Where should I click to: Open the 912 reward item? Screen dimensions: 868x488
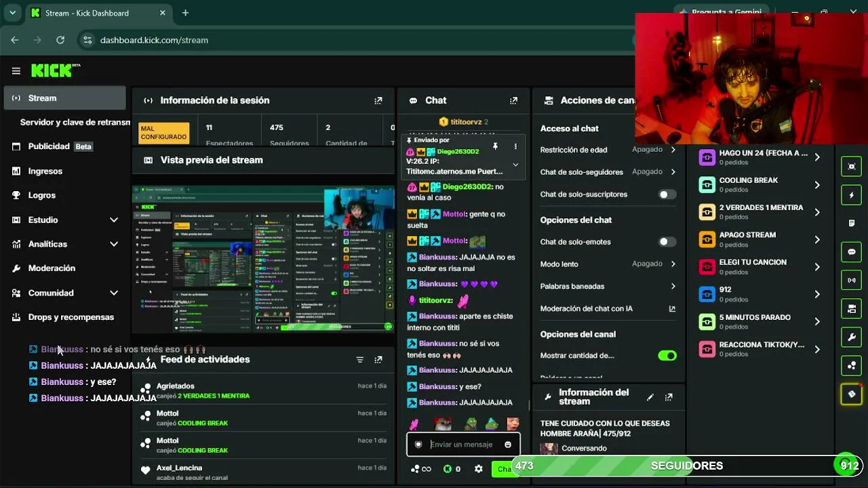pos(760,293)
